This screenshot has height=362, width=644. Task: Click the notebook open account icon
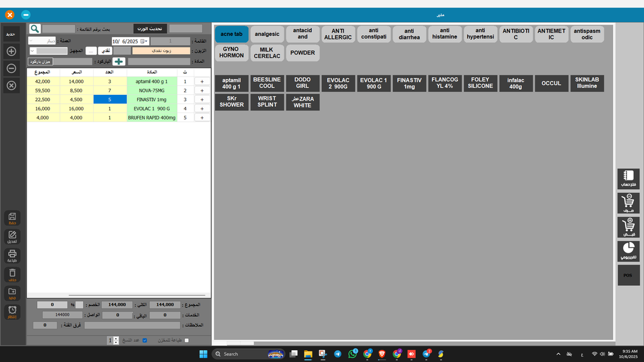click(628, 179)
